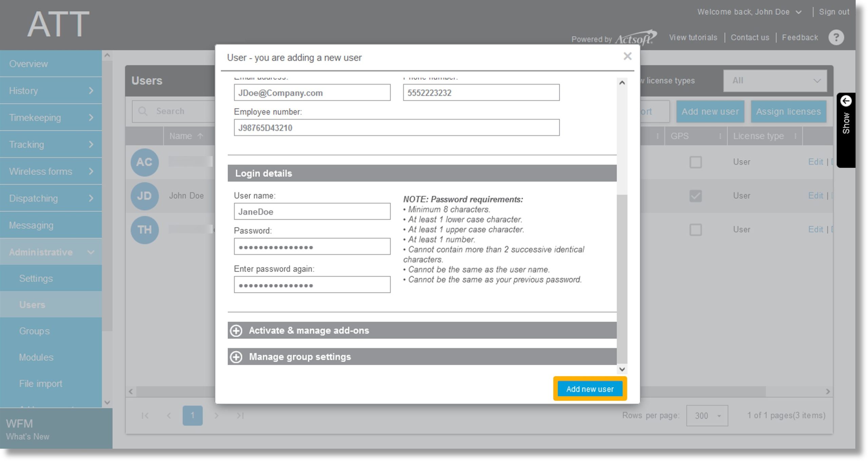Expand Dispatching menu
The image size is (868, 461).
point(51,198)
